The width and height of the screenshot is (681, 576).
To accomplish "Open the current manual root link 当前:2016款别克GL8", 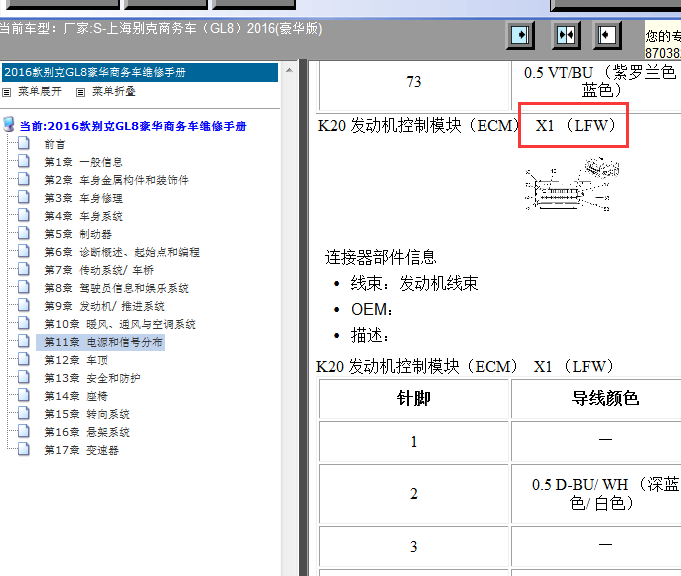I will [x=133, y=126].
